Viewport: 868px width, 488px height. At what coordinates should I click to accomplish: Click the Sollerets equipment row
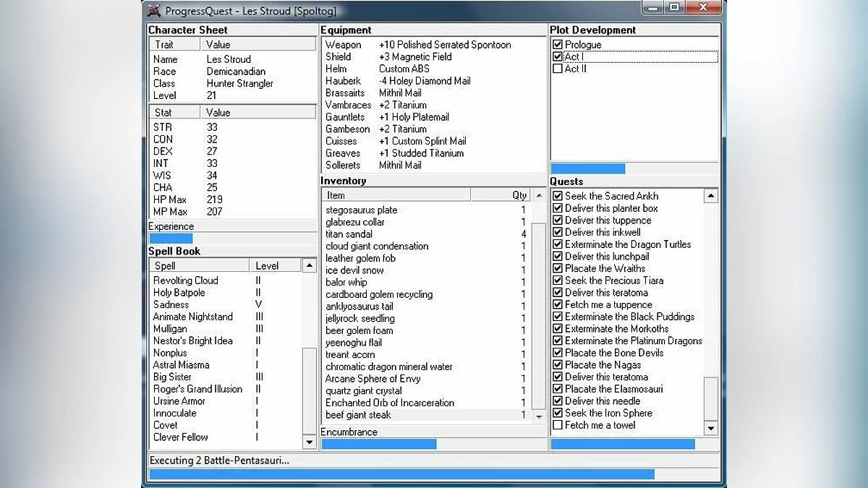coord(434,165)
